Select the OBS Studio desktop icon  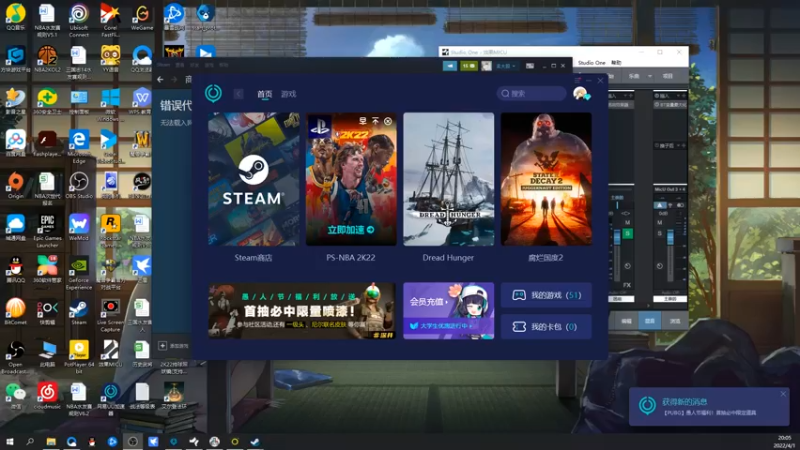79,186
